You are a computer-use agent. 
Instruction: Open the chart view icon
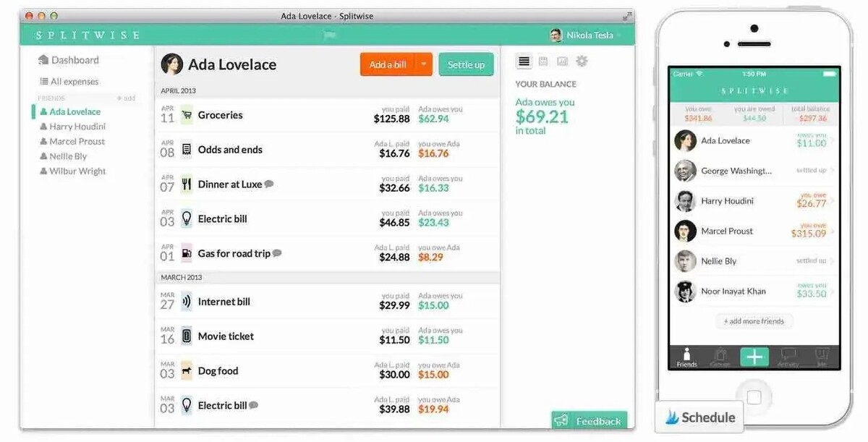point(562,61)
